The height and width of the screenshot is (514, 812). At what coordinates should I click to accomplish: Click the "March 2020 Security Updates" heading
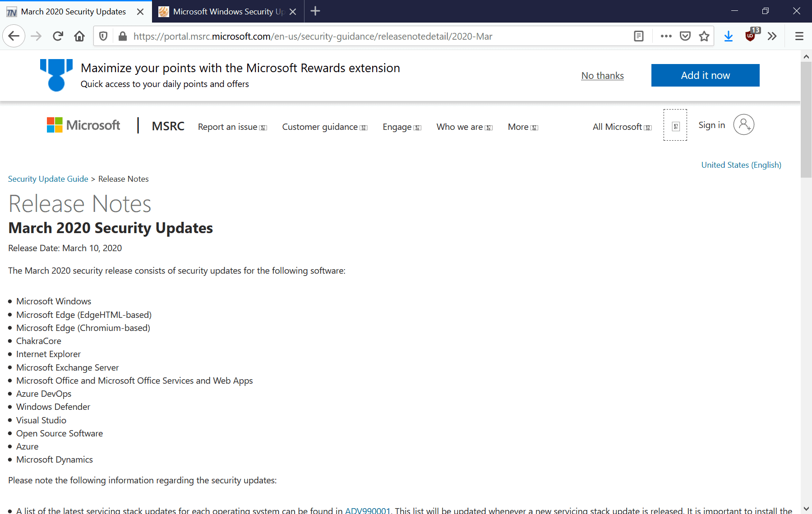click(111, 228)
